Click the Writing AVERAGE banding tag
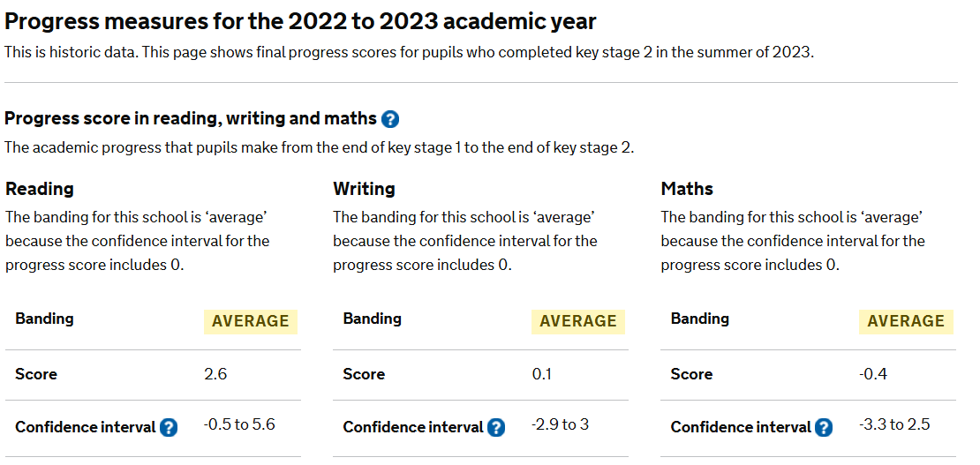 578,322
